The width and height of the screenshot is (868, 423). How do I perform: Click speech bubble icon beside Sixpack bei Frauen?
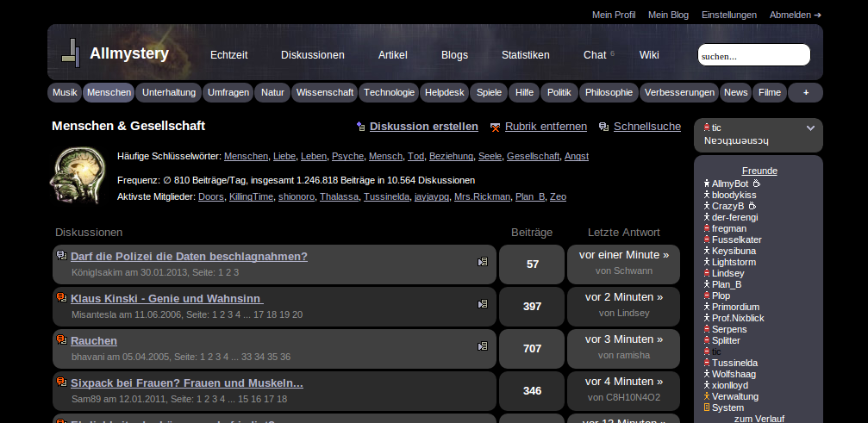pos(61,382)
